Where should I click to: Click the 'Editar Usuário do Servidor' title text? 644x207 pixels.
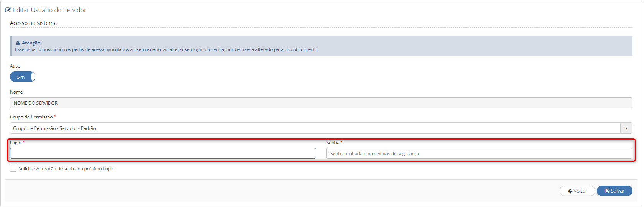coord(50,10)
